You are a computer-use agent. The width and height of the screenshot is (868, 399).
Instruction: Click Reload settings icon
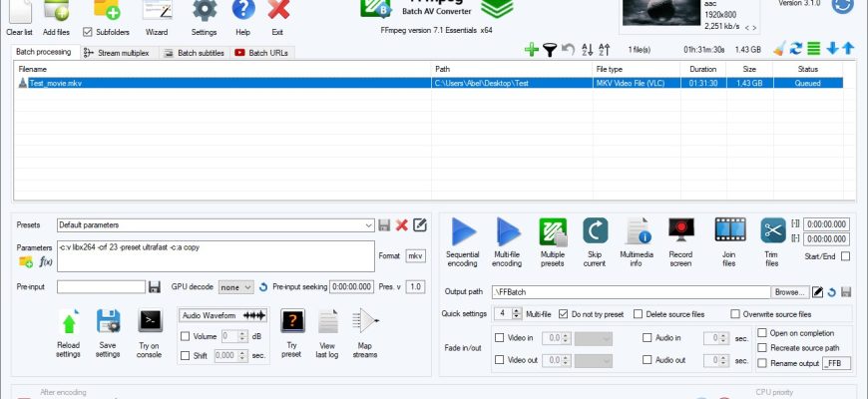pos(69,322)
